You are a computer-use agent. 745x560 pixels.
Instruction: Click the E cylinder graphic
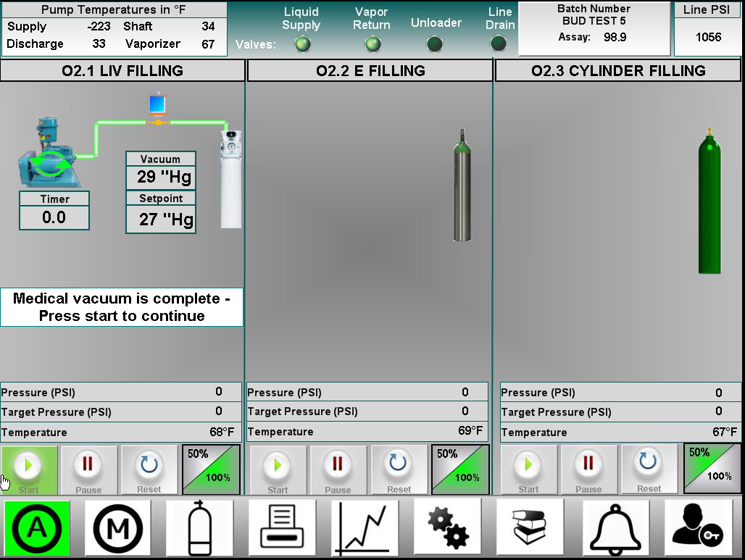[462, 185]
